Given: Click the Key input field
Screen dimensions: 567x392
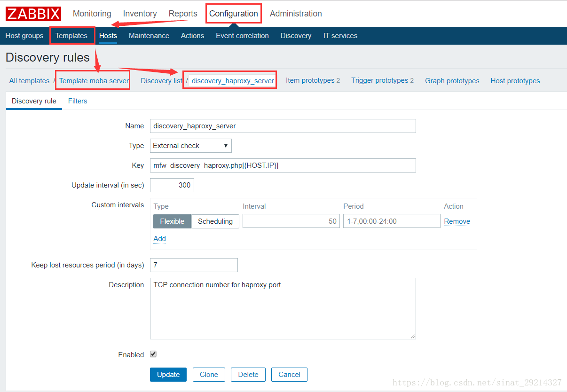Looking at the screenshot, I should pyautogui.click(x=283, y=165).
